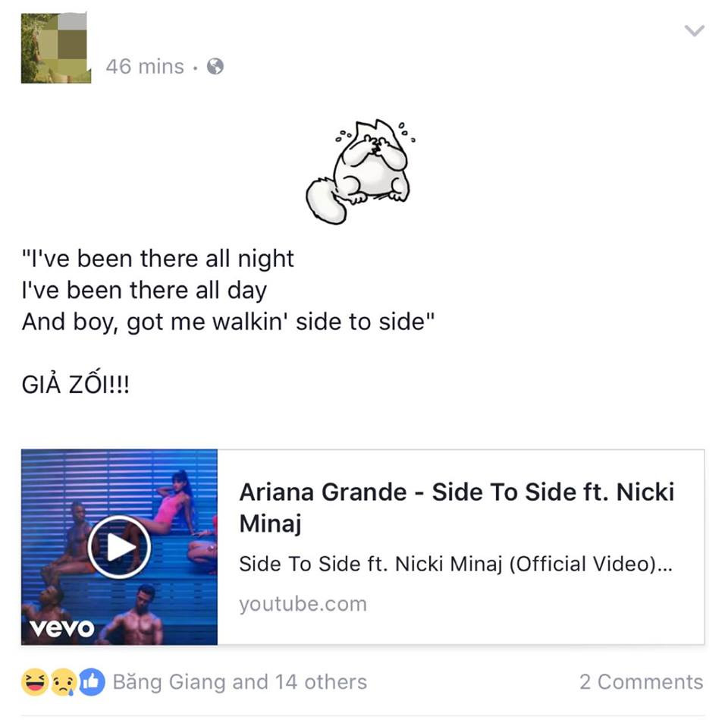Image resolution: width=728 pixels, height=720 pixels.
Task: Open Băng Giang's name in reactions
Action: click(170, 682)
